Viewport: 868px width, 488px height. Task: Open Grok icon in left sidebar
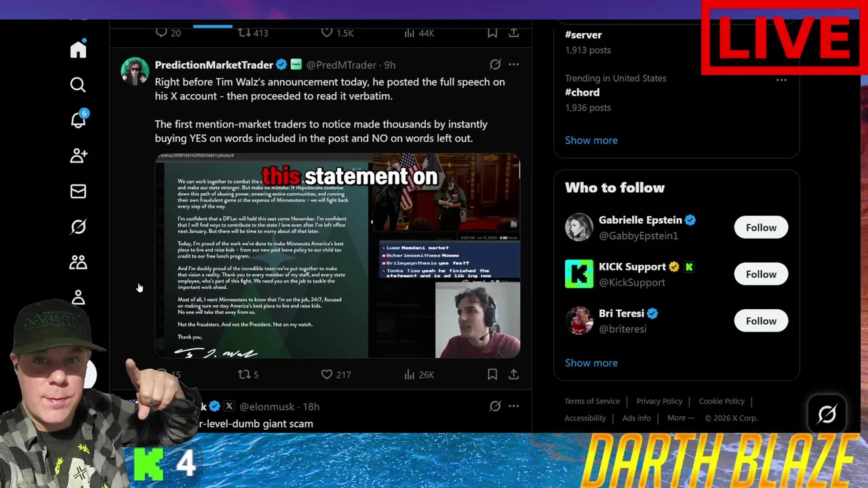pos(78,226)
